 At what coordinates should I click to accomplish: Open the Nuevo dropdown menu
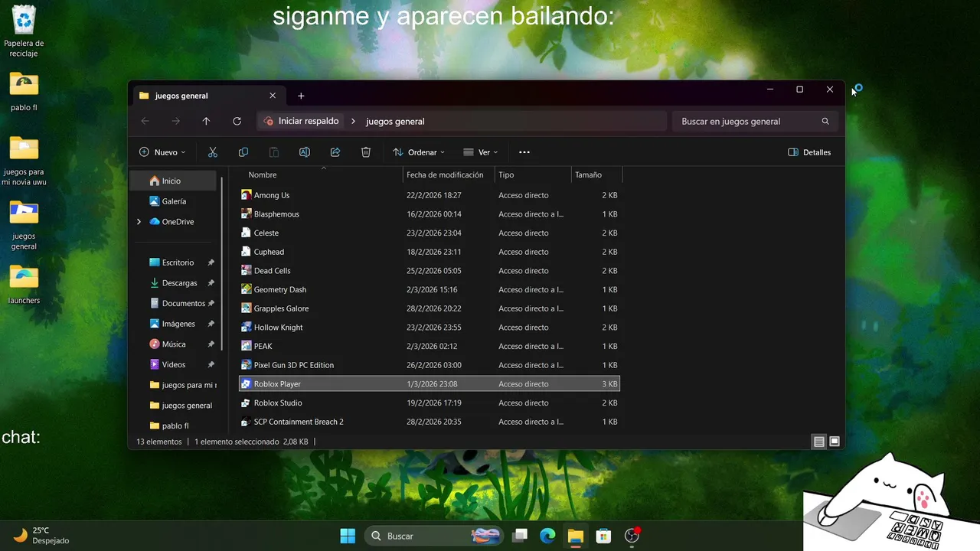(162, 152)
